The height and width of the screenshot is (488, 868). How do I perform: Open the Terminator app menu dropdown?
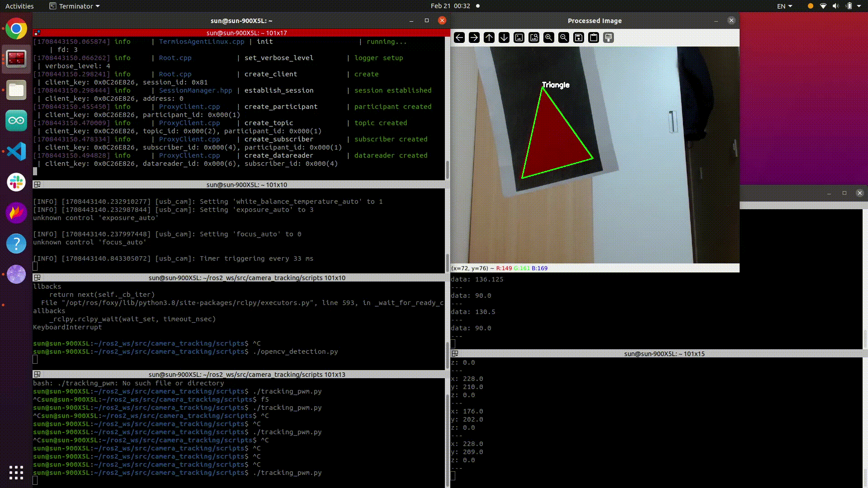tap(75, 6)
